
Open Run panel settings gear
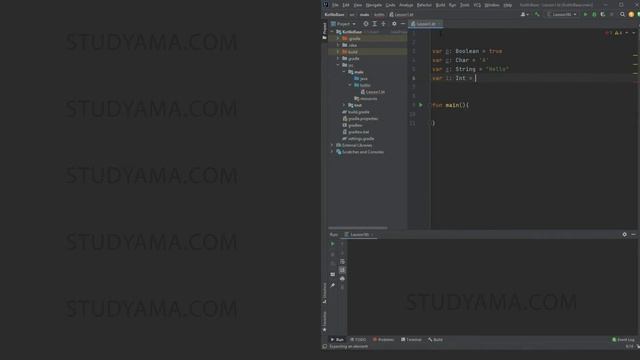(624, 235)
